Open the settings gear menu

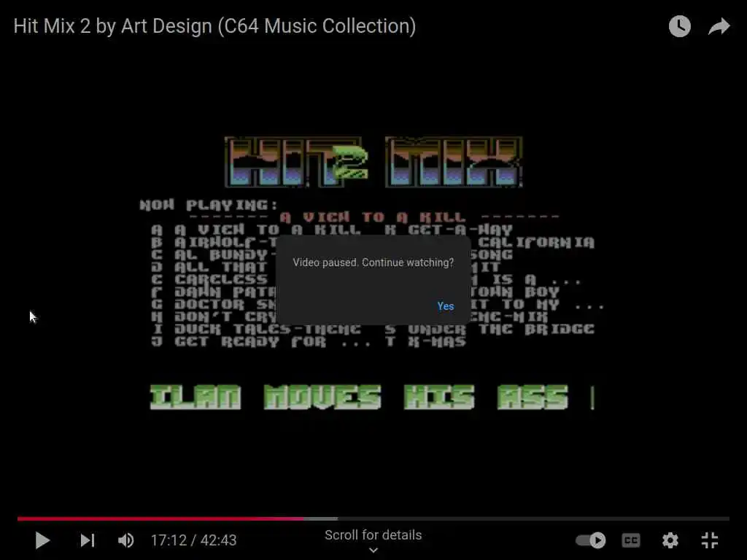coord(670,540)
